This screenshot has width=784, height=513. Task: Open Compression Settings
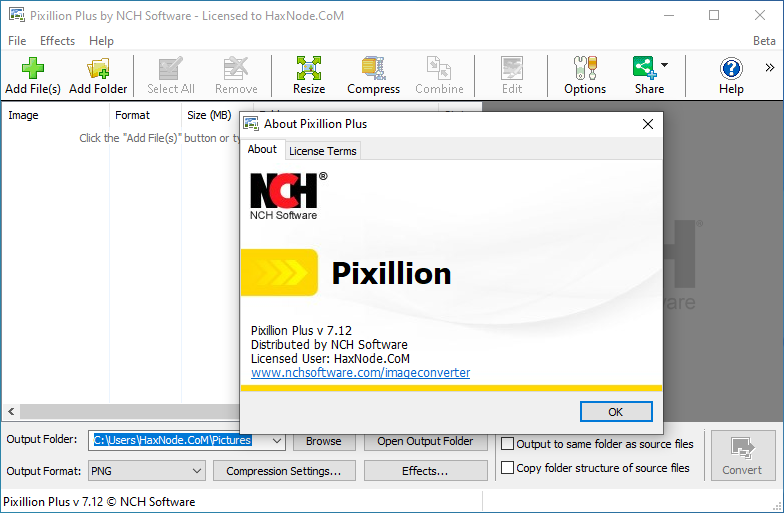[x=284, y=471]
